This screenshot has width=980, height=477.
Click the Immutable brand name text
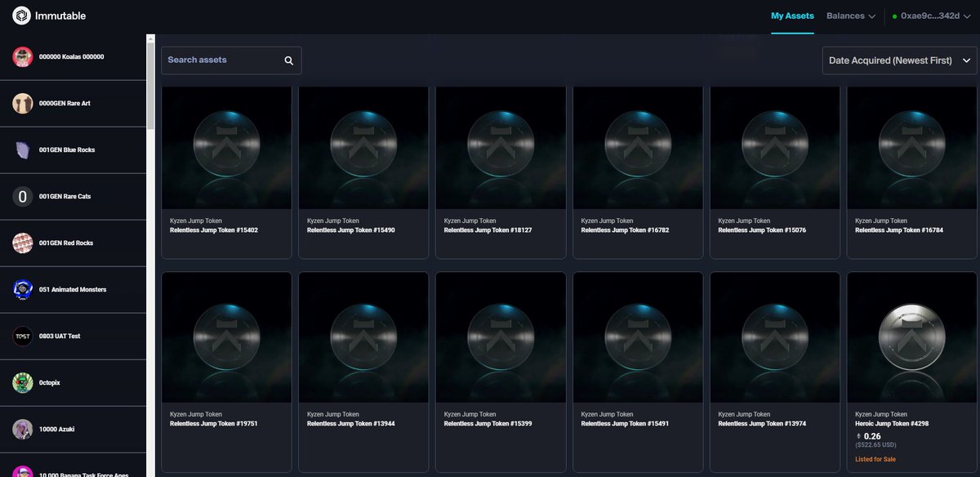tap(60, 16)
